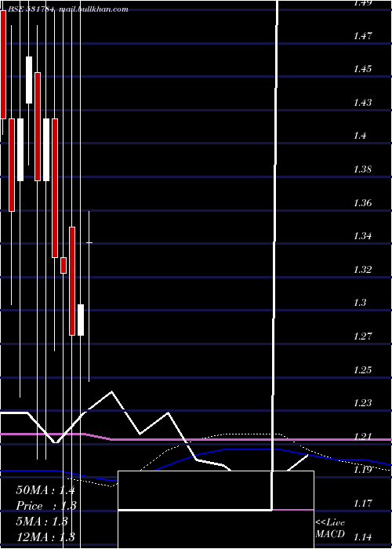Click the 1.43 price axis label
Screen dimensions: 392x549
tap(362, 103)
